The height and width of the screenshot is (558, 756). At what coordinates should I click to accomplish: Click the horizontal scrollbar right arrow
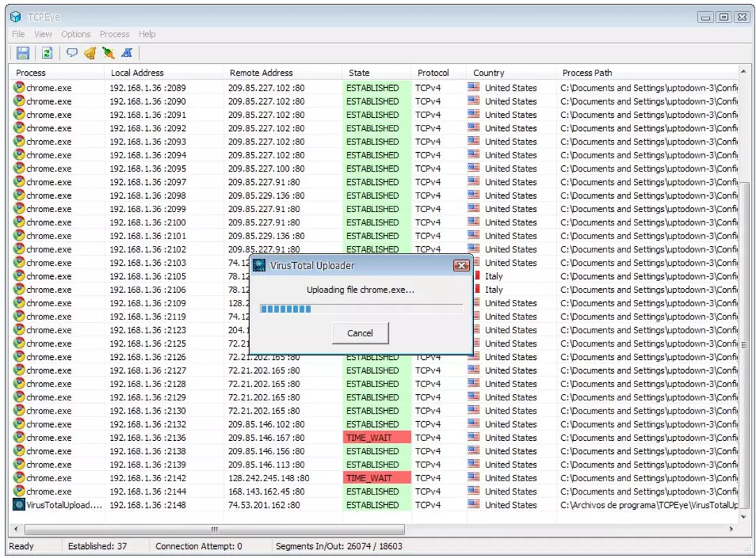pyautogui.click(x=732, y=529)
